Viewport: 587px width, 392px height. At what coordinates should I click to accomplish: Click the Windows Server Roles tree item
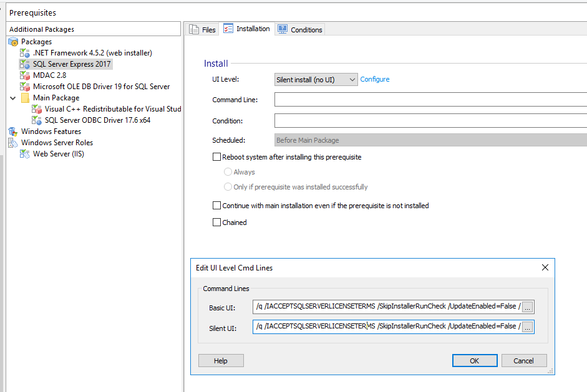57,143
